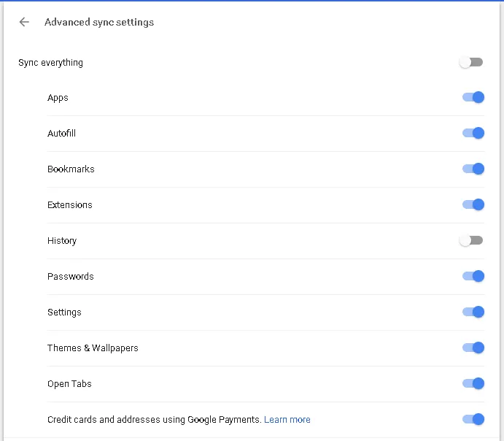Click the Passwords row label
This screenshot has width=504, height=441.
click(71, 277)
